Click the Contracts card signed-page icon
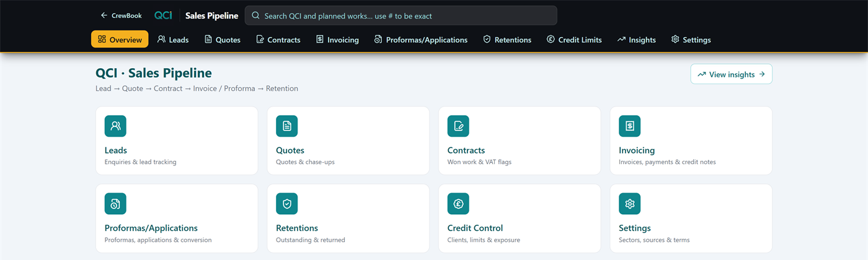This screenshot has height=260, width=868. click(x=458, y=126)
